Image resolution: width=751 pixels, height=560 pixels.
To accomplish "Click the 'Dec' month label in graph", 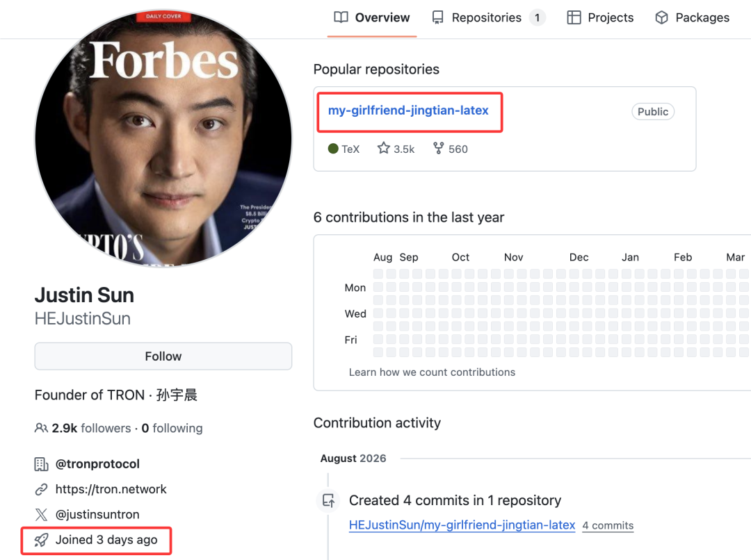I will pyautogui.click(x=579, y=258).
